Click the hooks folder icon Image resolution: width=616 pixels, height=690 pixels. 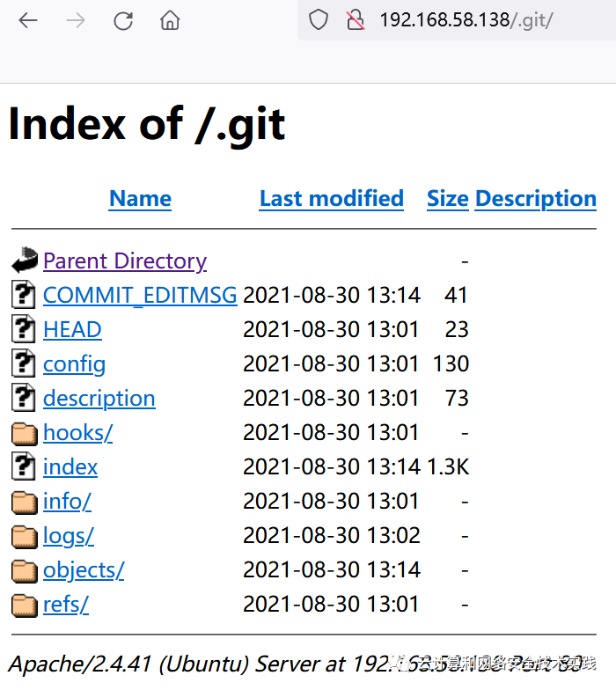click(24, 433)
